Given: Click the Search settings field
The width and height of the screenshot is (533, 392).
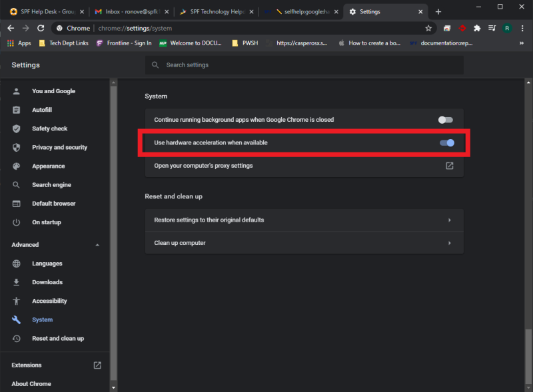Looking at the screenshot, I should click(304, 65).
